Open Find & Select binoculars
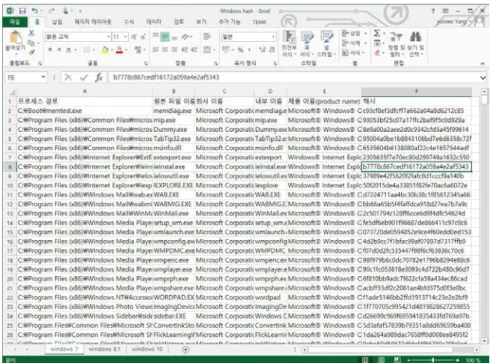This screenshot has height=363, width=493. click(x=415, y=43)
